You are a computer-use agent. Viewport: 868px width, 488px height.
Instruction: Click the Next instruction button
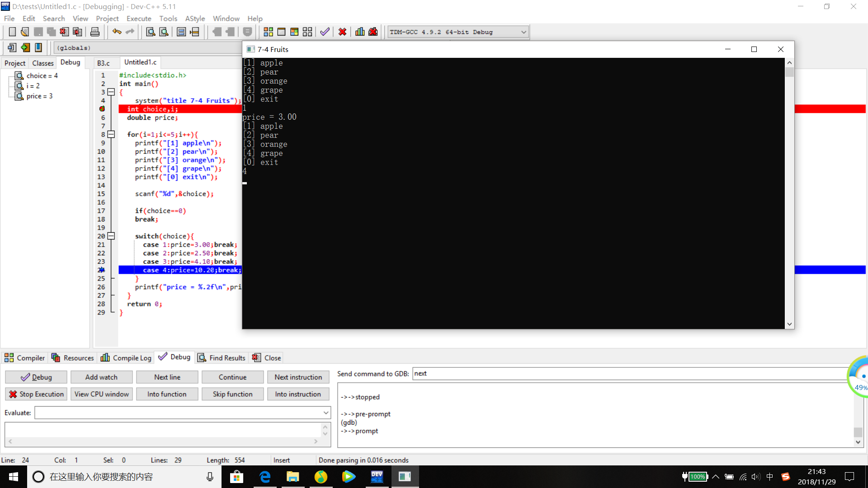point(298,377)
